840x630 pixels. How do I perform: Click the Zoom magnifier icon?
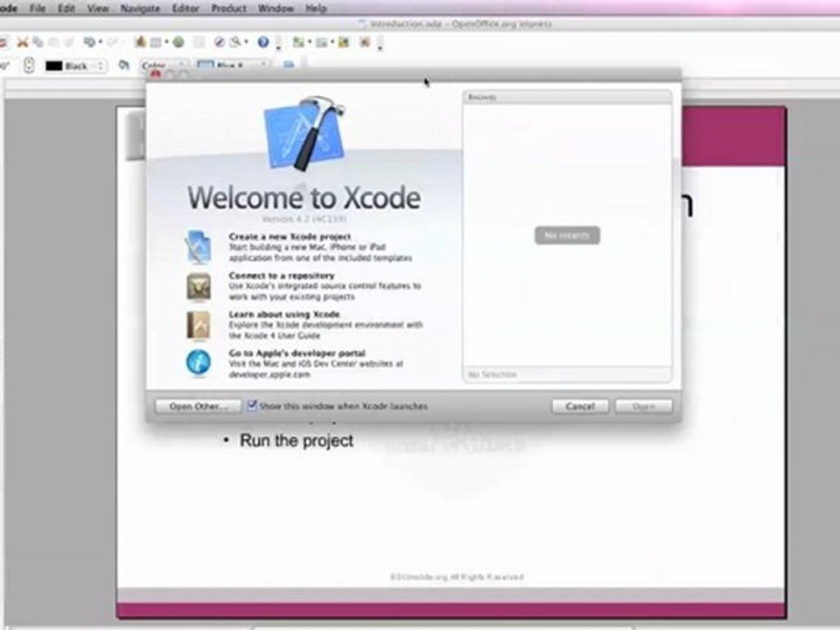click(235, 42)
